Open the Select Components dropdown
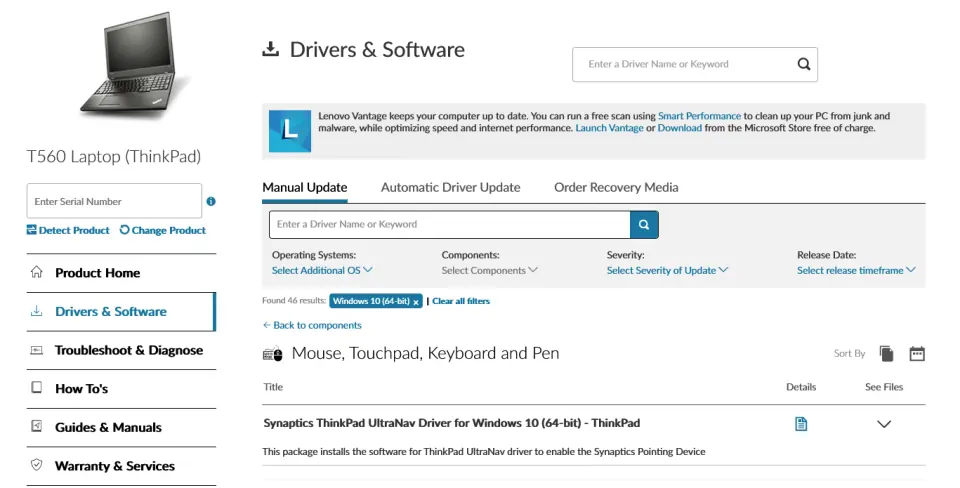The width and height of the screenshot is (960, 488). 489,270
